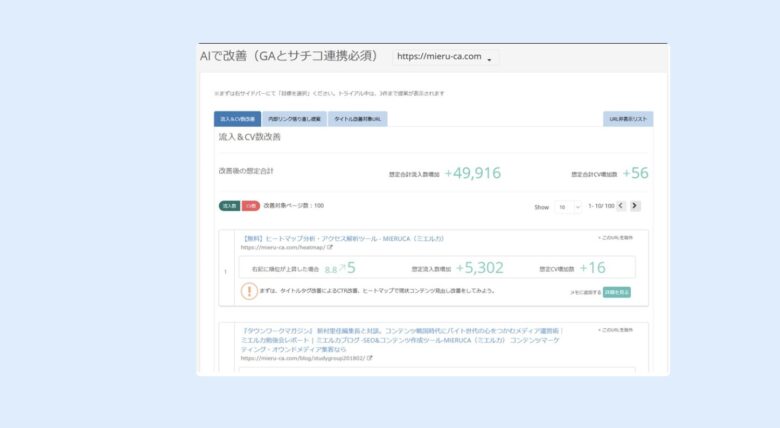The image size is (780, 428).
Task: Exclude the タウンワークマガジン URL via このURLを除外
Action: [x=615, y=330]
